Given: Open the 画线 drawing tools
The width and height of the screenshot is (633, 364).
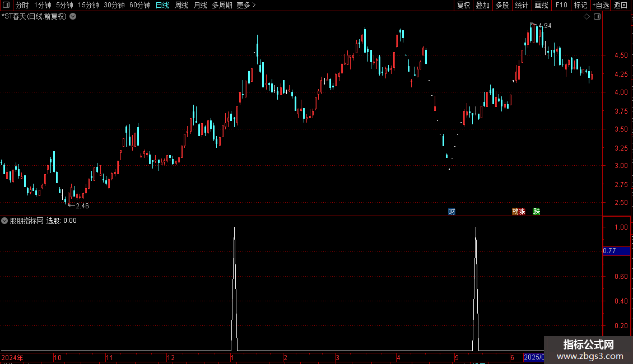Looking at the screenshot, I should coord(541,5).
